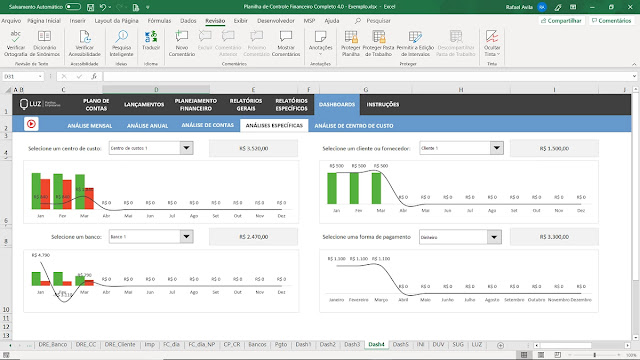Collapse the ribbon with the chevron
Viewport: 640px width, 360px height.
634,64
